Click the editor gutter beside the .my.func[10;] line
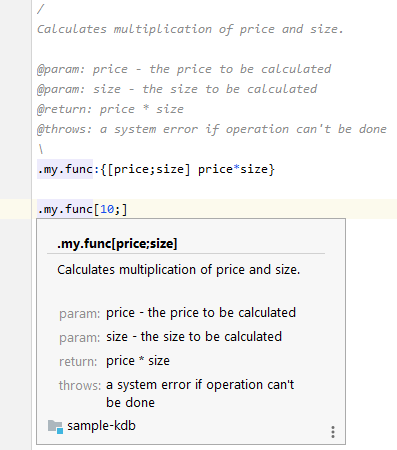Viewport: 397px width, 450px height. pos(15,209)
